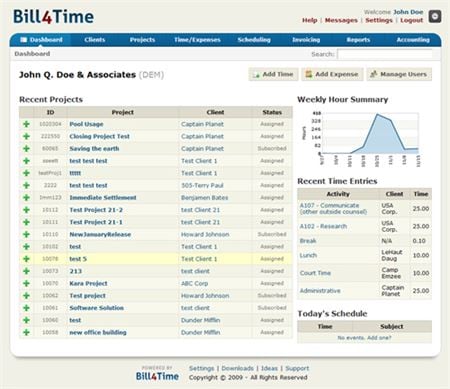Open the Closing Project Test project
This screenshot has width=450, height=389.
(x=99, y=136)
